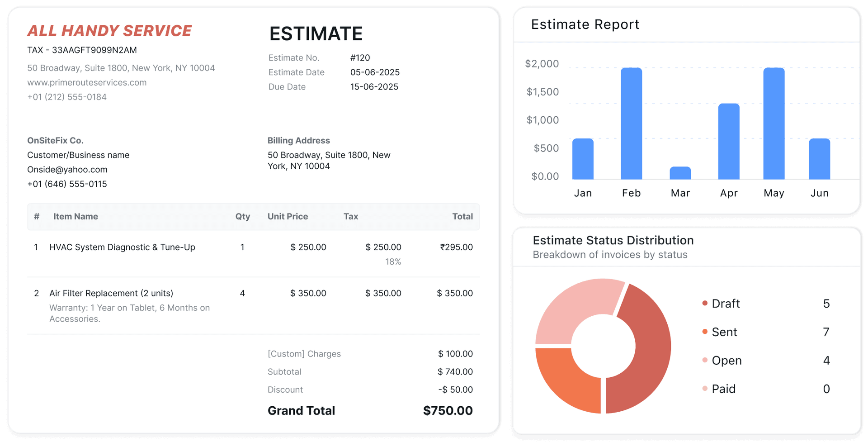Image resolution: width=868 pixels, height=442 pixels.
Task: Select the January bar in Estimate Report
Action: 583,159
